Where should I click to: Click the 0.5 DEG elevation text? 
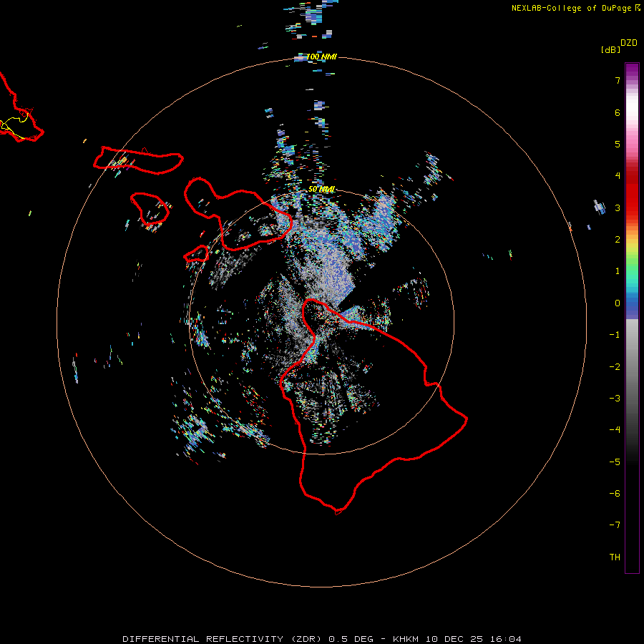pos(351,639)
